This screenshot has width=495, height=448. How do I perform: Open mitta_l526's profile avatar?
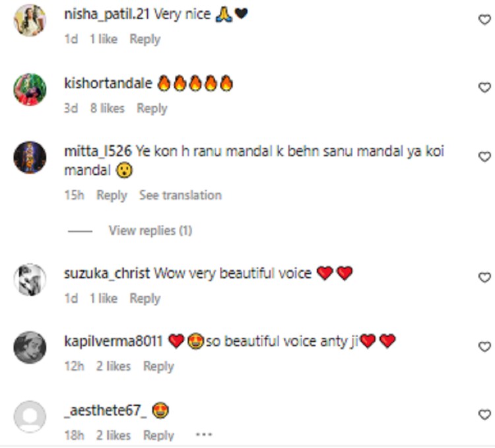point(30,158)
